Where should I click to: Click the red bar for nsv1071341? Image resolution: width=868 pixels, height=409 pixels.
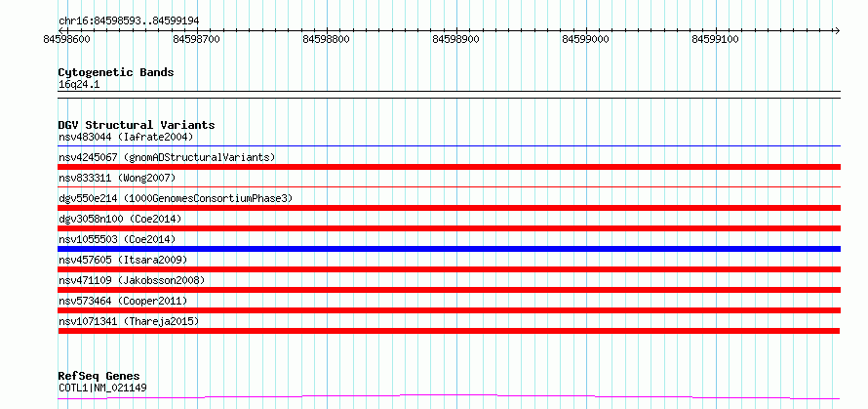tap(449, 331)
